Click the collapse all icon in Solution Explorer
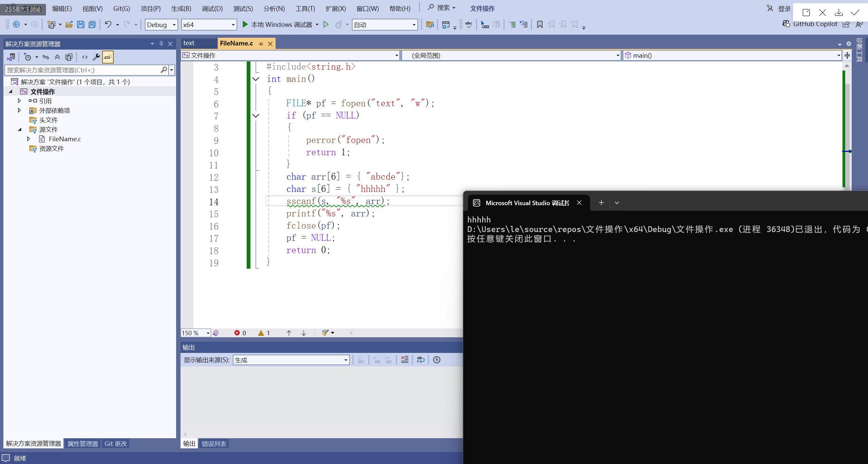Viewport: 868px width, 464px height. click(57, 57)
